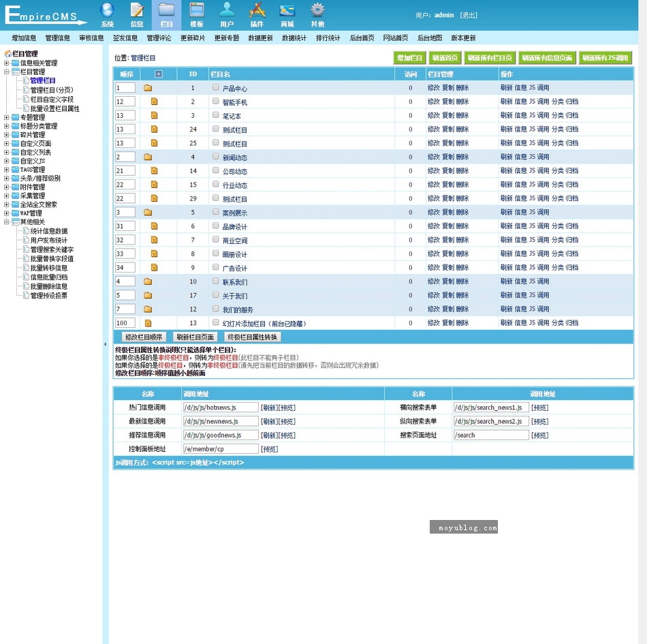Open the 更新专题 menu item
The image size is (647, 644).
227,38
